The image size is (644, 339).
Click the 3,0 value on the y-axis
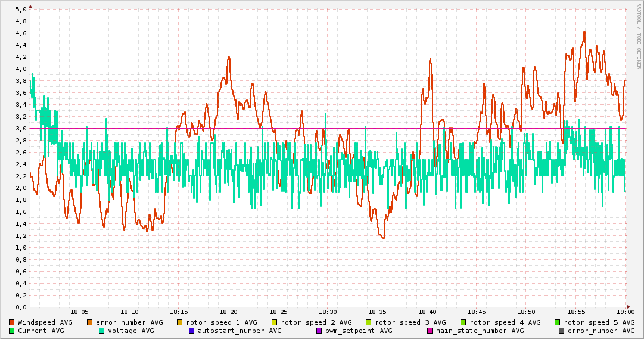[x=20, y=129]
